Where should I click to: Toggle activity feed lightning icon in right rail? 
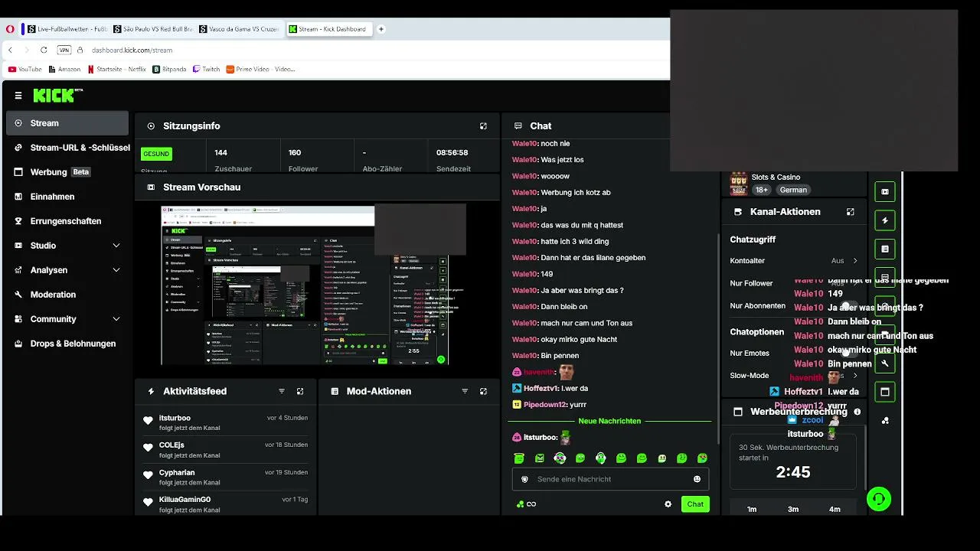[x=885, y=220]
